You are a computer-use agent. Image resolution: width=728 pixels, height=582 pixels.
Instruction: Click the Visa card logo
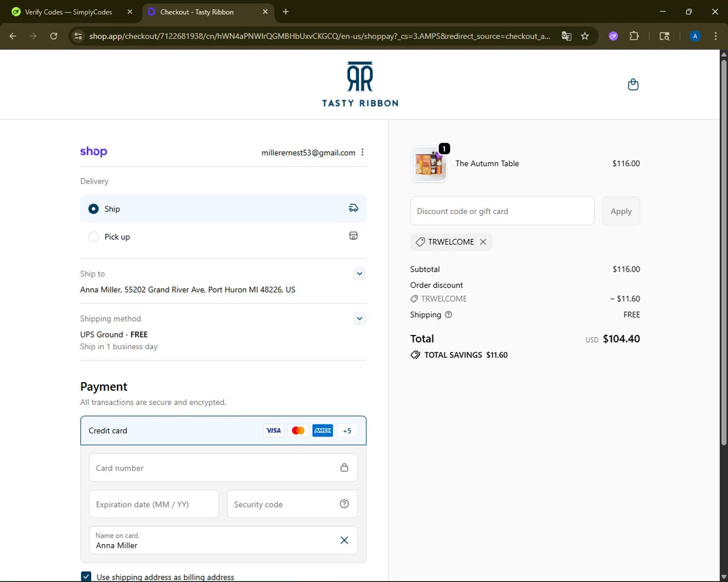(274, 430)
